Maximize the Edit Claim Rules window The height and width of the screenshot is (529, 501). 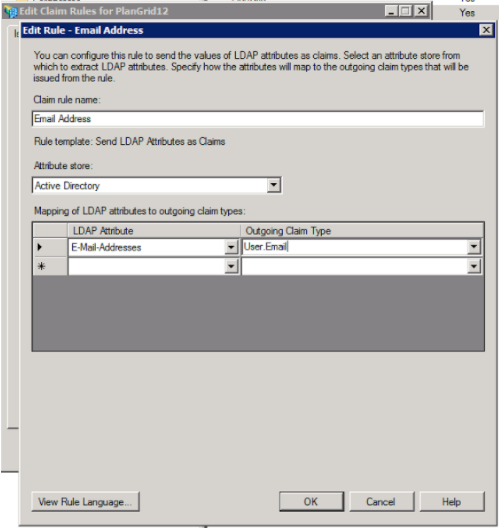click(x=406, y=11)
